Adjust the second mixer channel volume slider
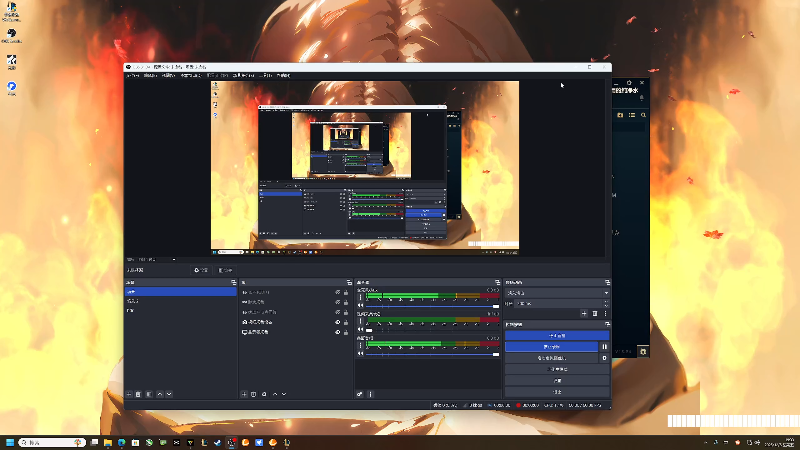The width and height of the screenshot is (800, 450). pyautogui.click(x=433, y=330)
